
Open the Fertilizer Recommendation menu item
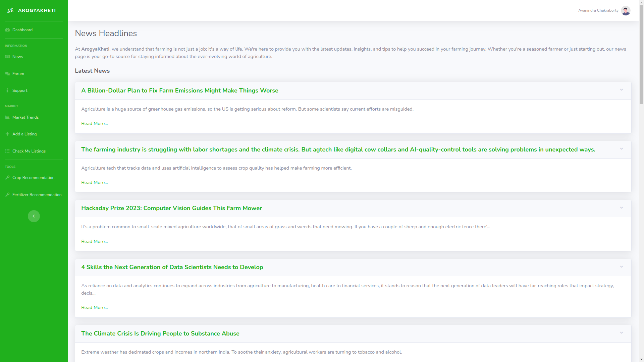[x=37, y=195]
